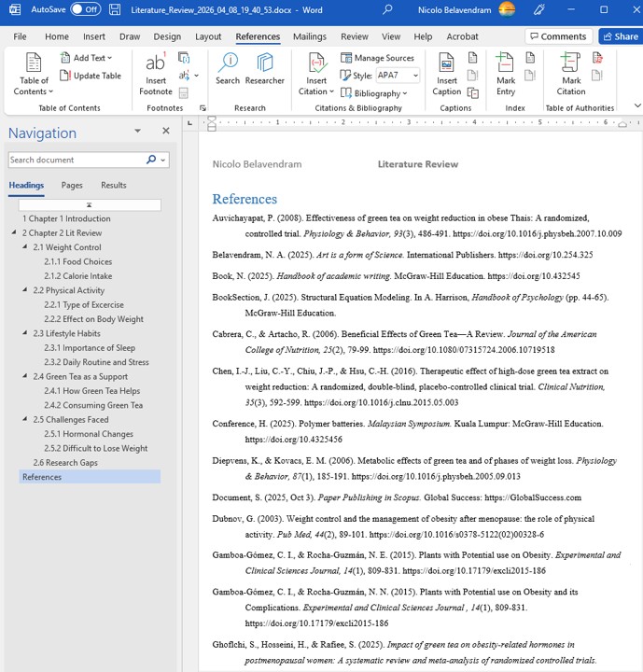
Task: Open the Researcher pane
Action: click(264, 68)
